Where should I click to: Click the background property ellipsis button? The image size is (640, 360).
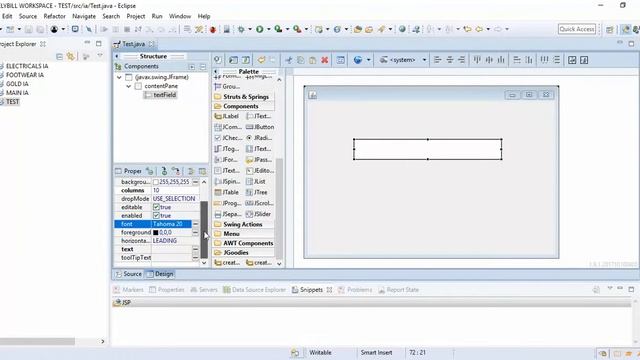[196, 182]
